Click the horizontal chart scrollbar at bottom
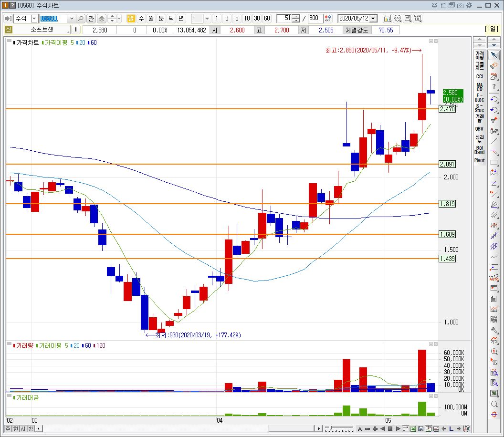 click(291, 428)
